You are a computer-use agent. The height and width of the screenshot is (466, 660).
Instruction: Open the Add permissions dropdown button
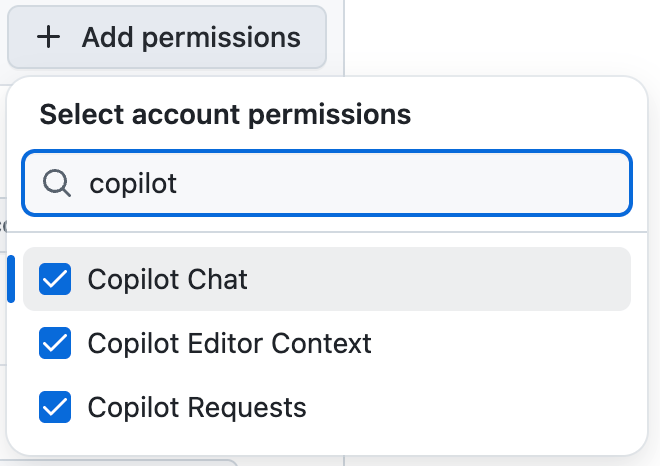tap(167, 38)
